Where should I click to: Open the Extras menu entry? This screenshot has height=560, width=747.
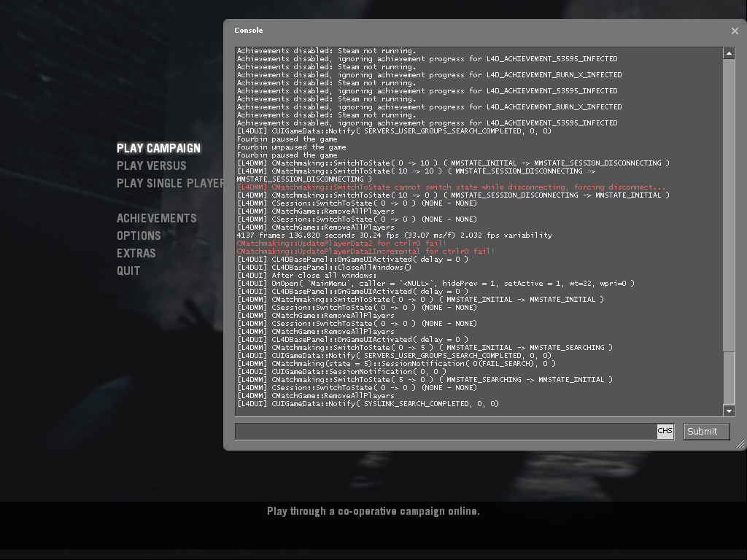point(136,253)
